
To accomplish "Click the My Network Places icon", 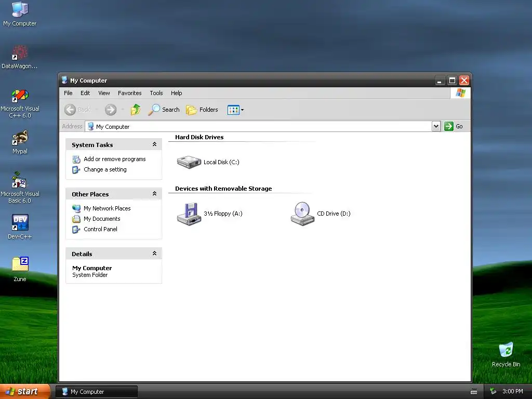I will pyautogui.click(x=76, y=208).
